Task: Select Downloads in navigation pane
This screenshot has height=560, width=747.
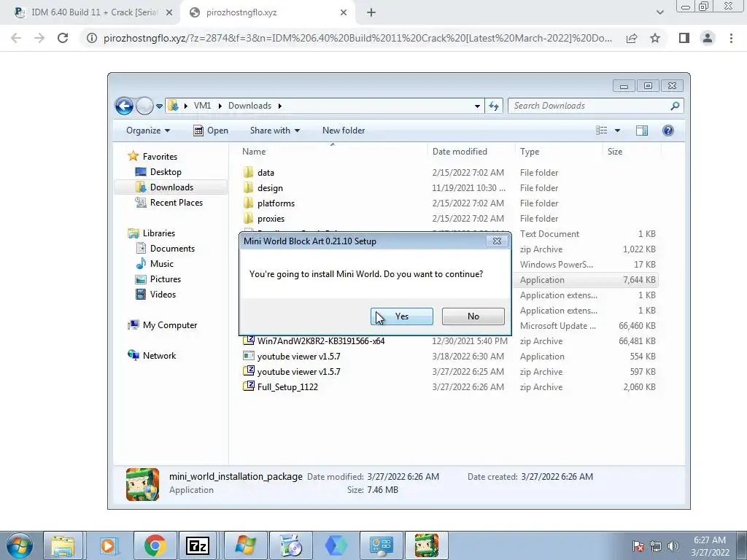Action: pos(171,187)
